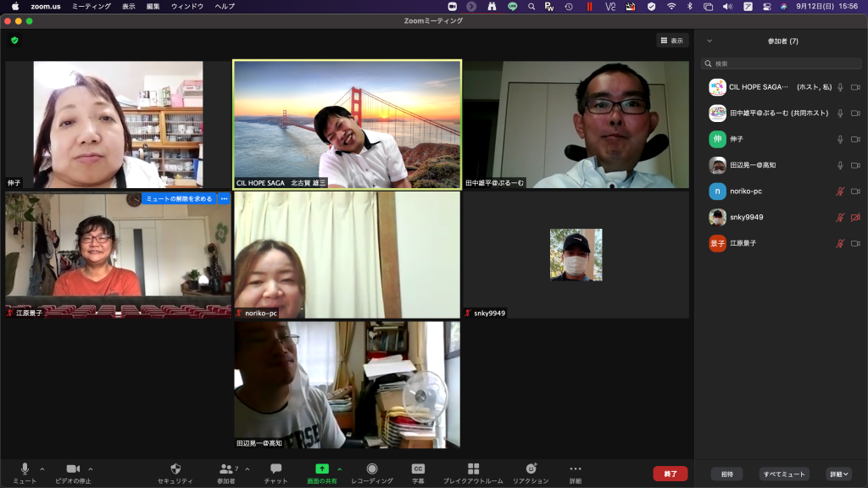Open Reactions (リアクション) emoji picker

coord(531,469)
